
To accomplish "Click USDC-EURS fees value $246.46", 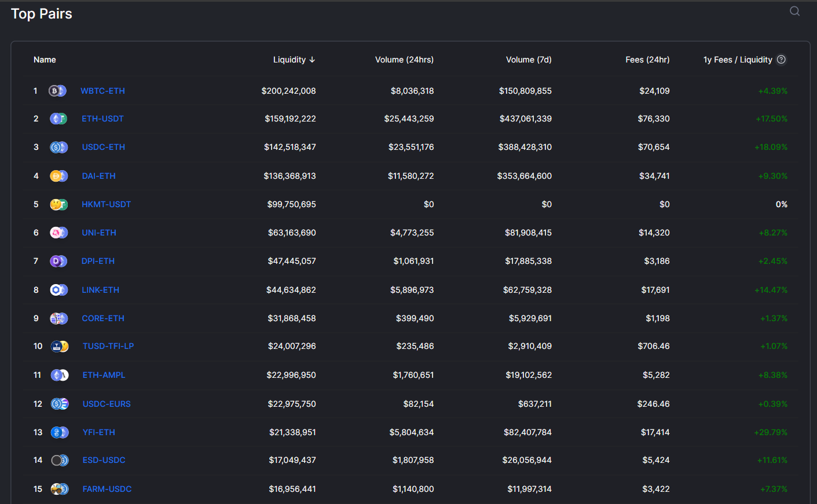I will 654,404.
